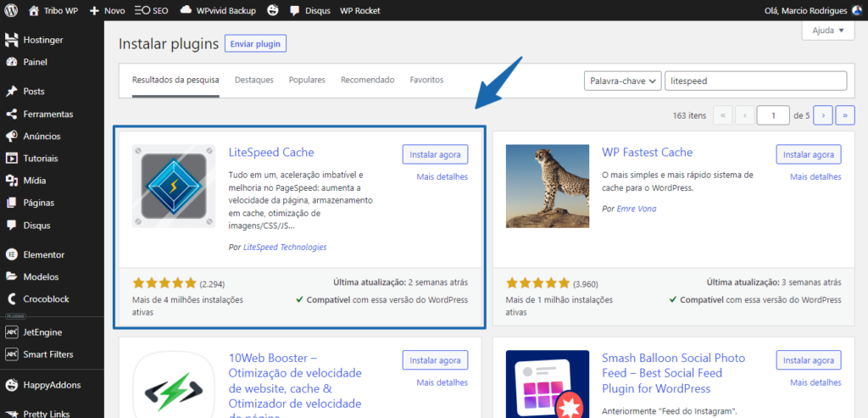The image size is (868, 418).
Task: Click the user avatar beside Marcio Rodrigues
Action: click(x=858, y=10)
